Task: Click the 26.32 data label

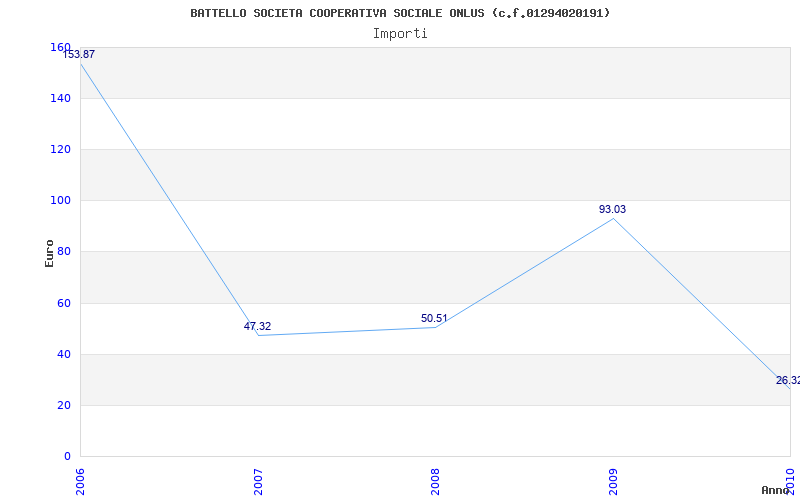Action: pyautogui.click(x=788, y=380)
